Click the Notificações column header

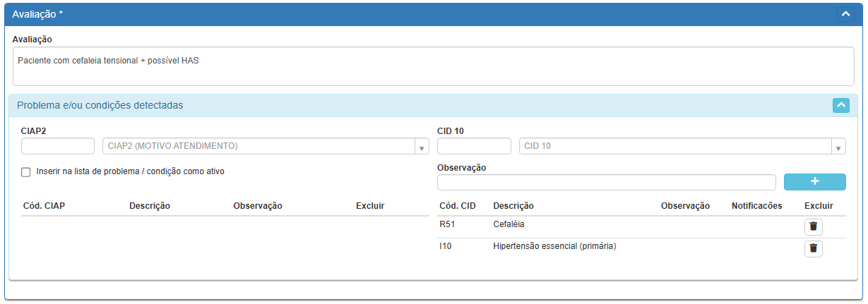coord(756,206)
